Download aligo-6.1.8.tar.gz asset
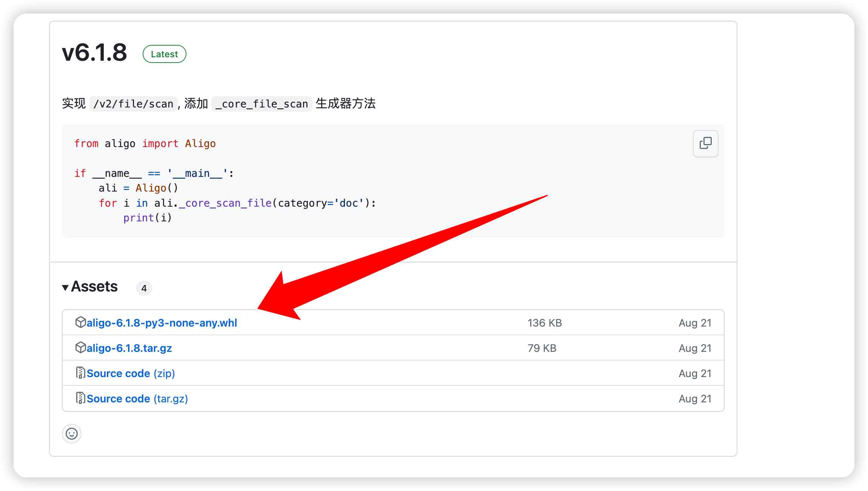 [x=129, y=348]
